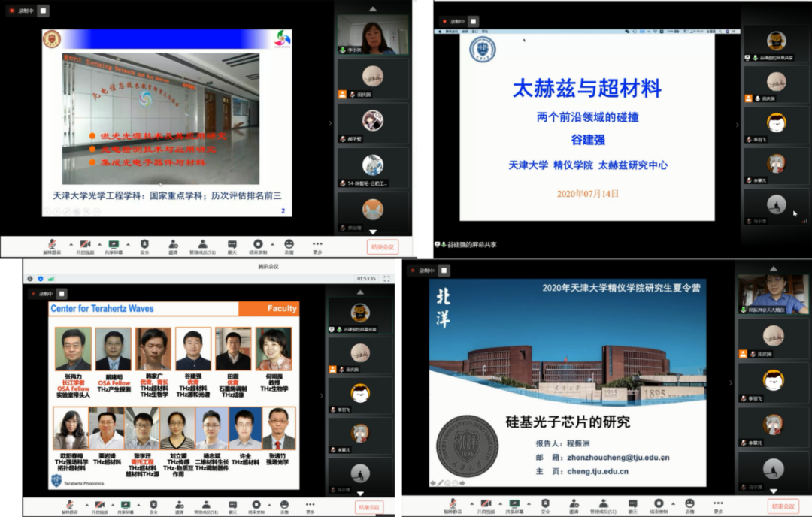Image resolution: width=812 pixels, height=517 pixels.
Task: Expand recording options arrow in bottom-left window
Action: click(269, 504)
